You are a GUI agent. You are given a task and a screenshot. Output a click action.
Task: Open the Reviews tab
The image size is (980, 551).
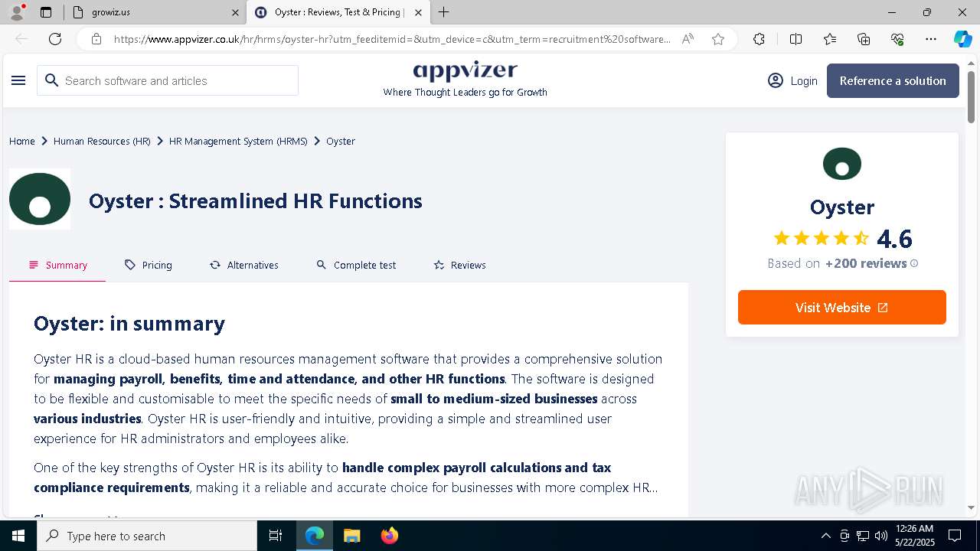coord(459,265)
